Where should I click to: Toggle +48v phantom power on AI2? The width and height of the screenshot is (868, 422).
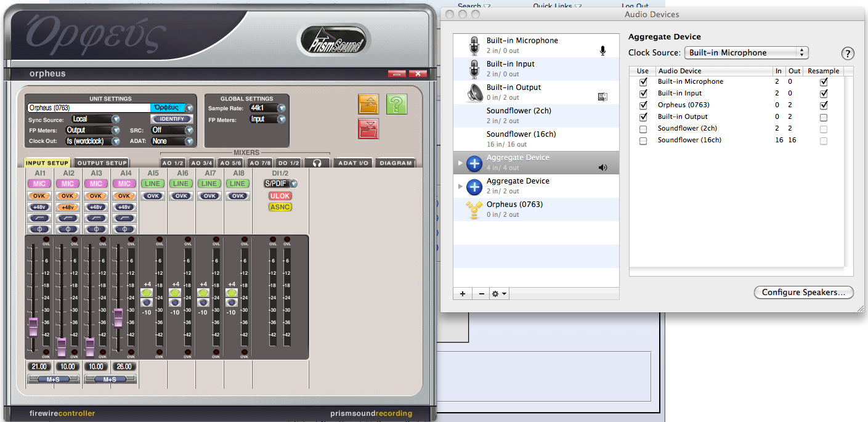point(68,207)
